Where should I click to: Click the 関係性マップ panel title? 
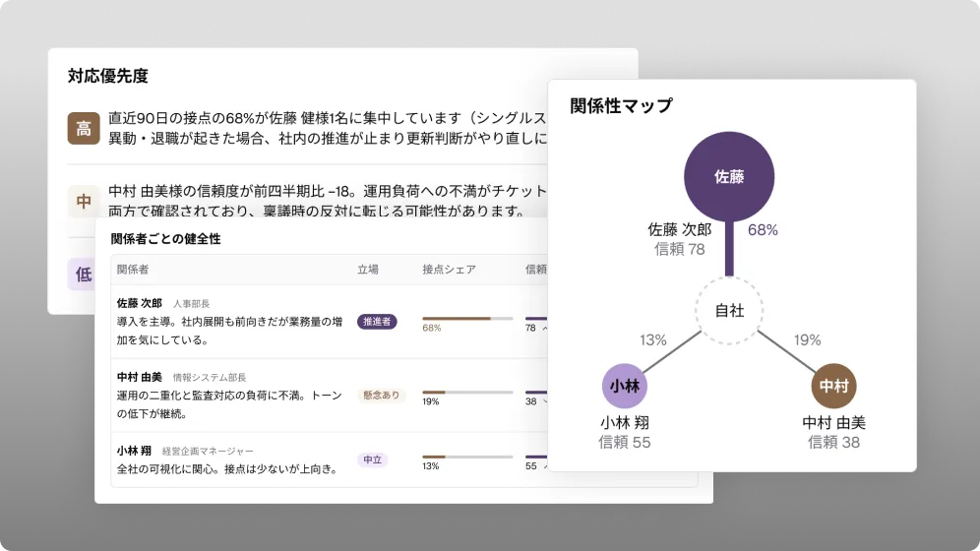click(621, 105)
